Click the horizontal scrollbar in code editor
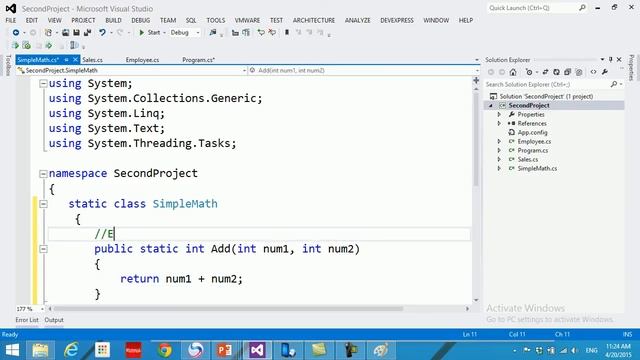640x360 pixels. (x=229, y=309)
